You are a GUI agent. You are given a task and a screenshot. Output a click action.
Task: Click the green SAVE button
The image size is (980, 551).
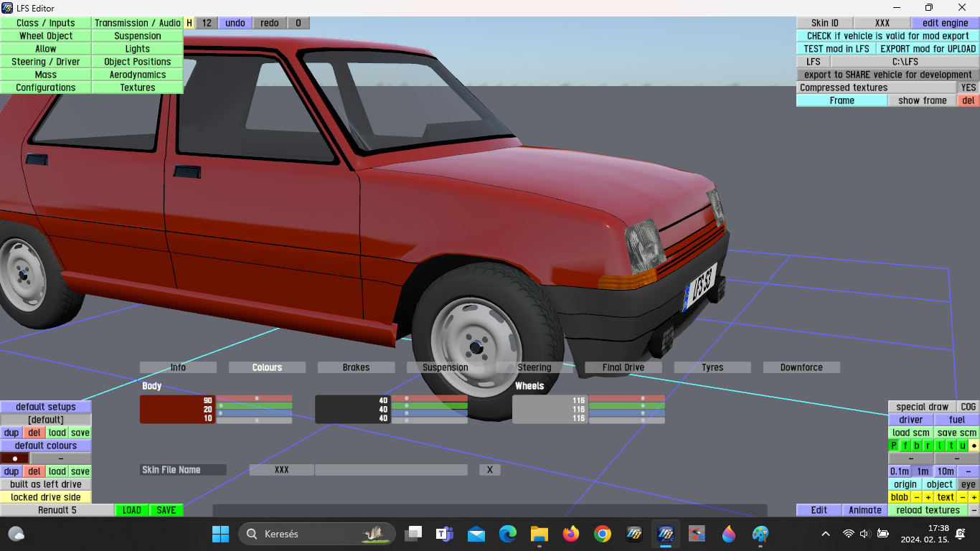click(x=166, y=510)
